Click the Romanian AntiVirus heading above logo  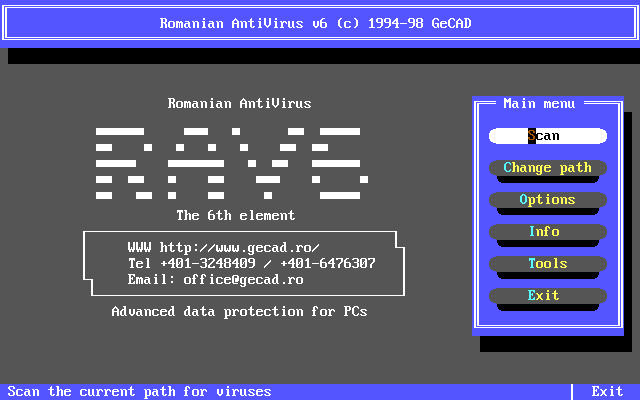point(239,104)
